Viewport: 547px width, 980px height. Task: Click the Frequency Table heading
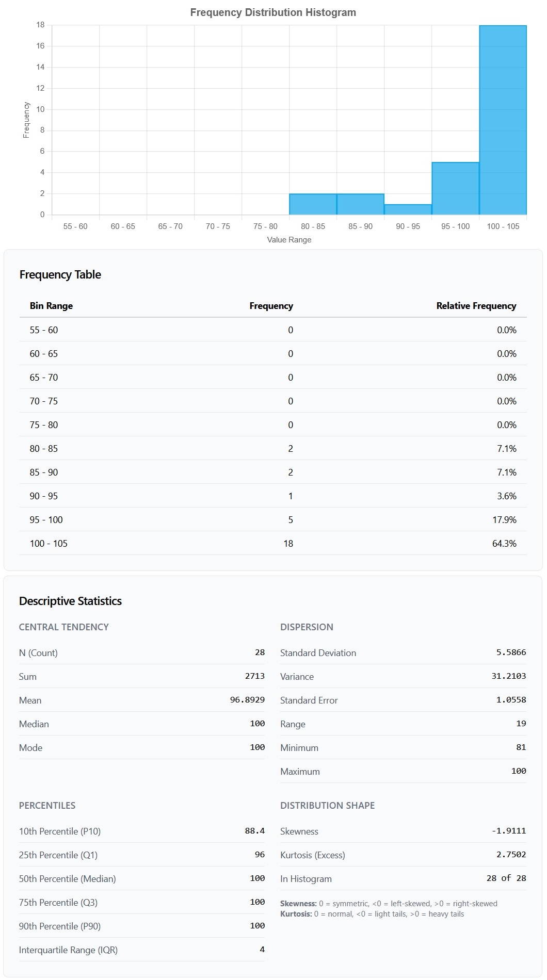point(60,274)
